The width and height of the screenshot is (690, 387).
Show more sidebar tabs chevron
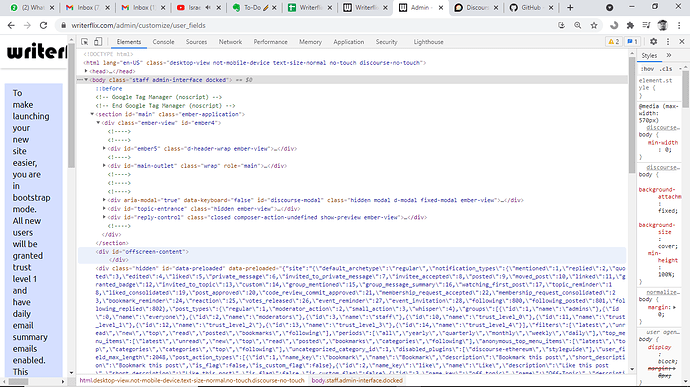click(669, 55)
